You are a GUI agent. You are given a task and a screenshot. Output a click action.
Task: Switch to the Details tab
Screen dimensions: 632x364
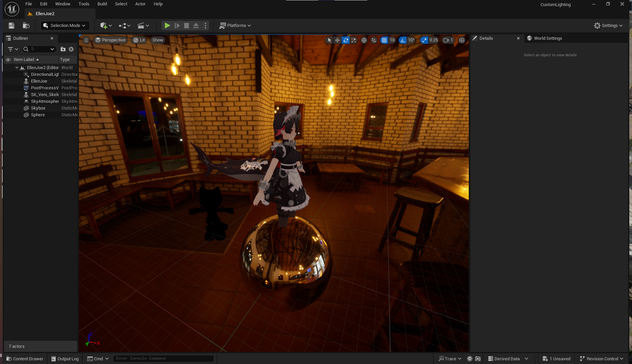pyautogui.click(x=486, y=38)
